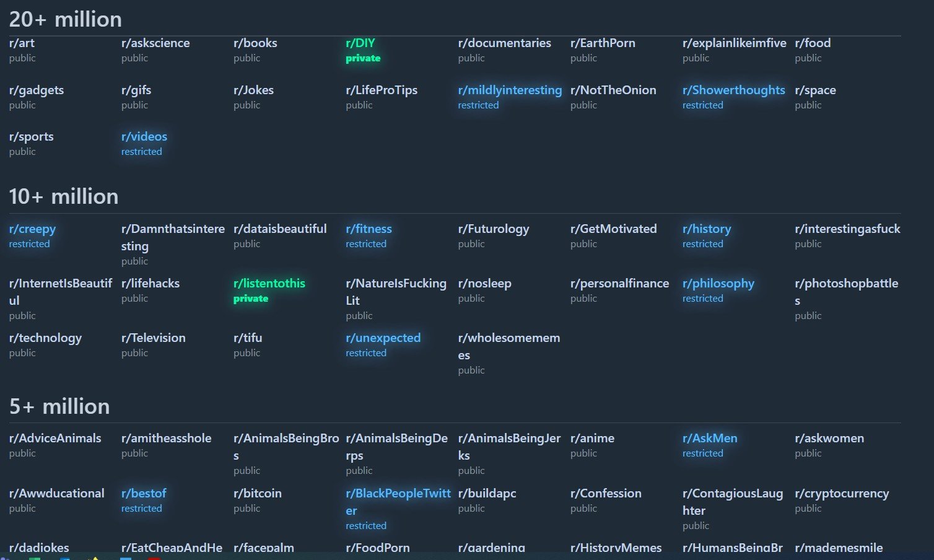The image size is (934, 560).
Task: Visit r/photoshopbattles
Action: click(x=846, y=292)
